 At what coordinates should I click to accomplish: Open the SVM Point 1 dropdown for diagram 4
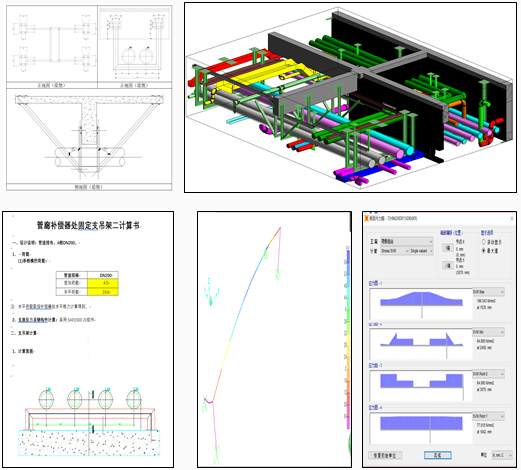[488, 416]
